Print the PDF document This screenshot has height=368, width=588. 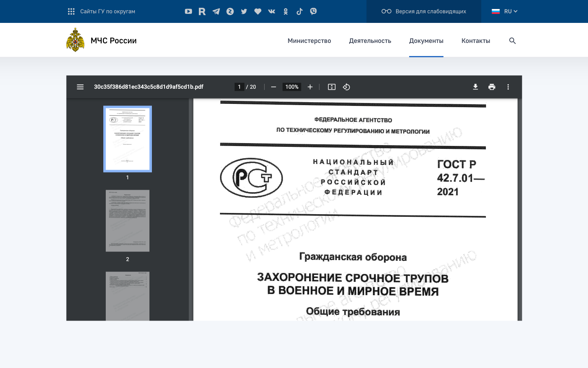[492, 87]
